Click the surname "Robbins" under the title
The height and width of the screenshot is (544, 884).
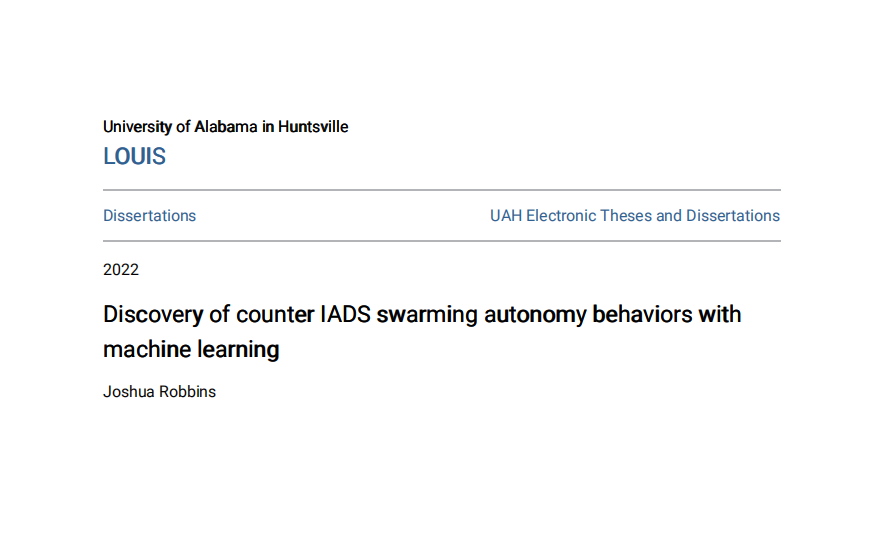coord(187,392)
